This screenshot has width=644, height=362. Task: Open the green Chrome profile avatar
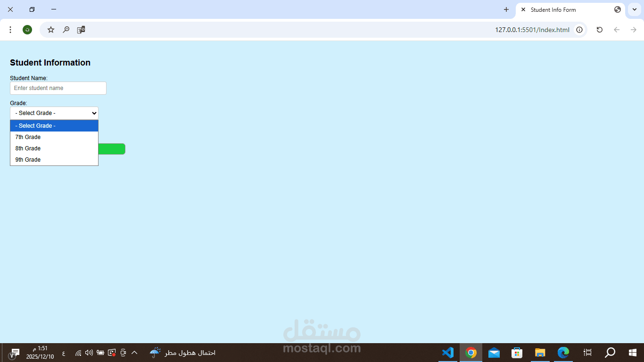[x=27, y=30]
